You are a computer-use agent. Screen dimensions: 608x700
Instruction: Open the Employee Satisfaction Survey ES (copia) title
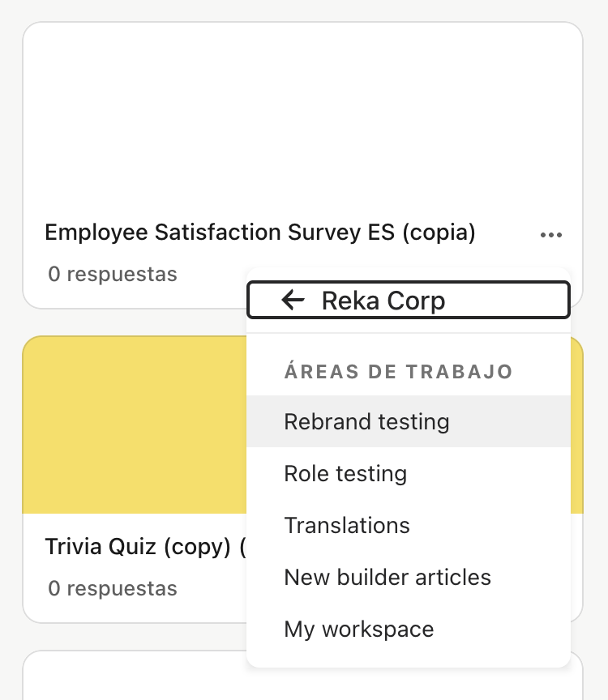[x=259, y=233]
